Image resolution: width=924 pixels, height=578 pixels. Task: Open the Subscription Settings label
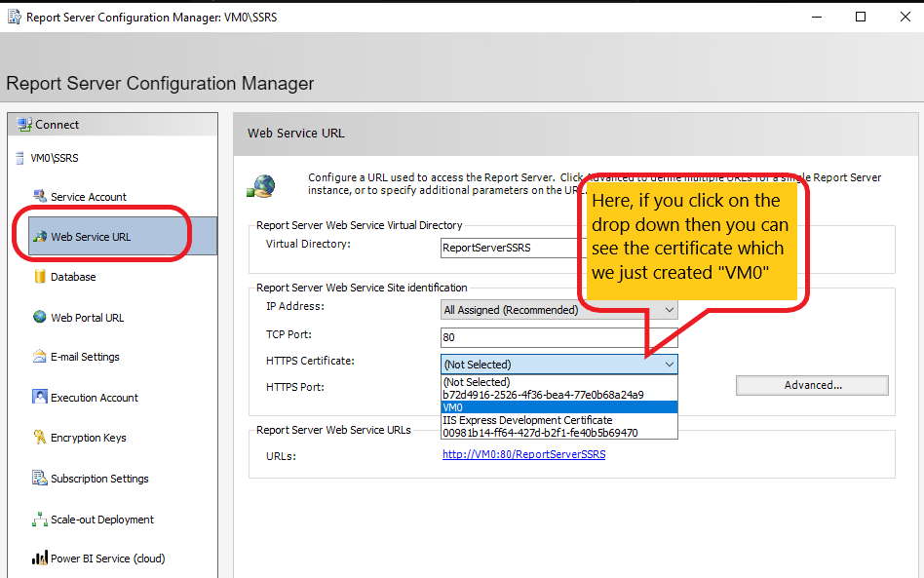(x=99, y=479)
